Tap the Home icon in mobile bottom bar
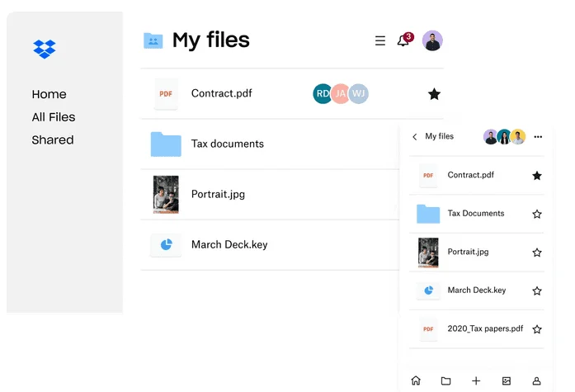Screen dimensions: 575x392 [416, 380]
